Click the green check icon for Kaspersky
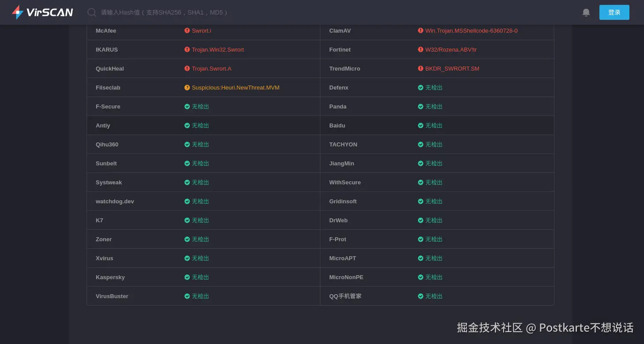The width and height of the screenshot is (644, 344). pyautogui.click(x=187, y=277)
